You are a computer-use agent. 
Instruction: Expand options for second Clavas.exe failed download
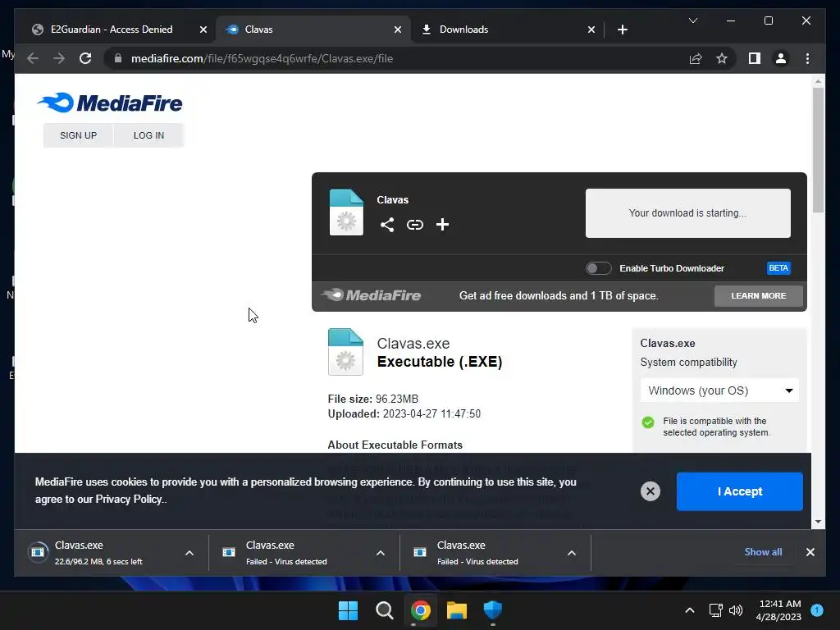381,553
